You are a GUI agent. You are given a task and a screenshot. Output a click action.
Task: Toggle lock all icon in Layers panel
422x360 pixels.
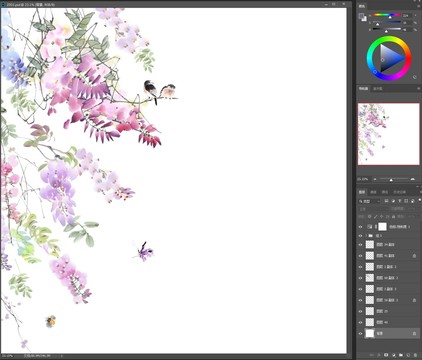click(394, 217)
